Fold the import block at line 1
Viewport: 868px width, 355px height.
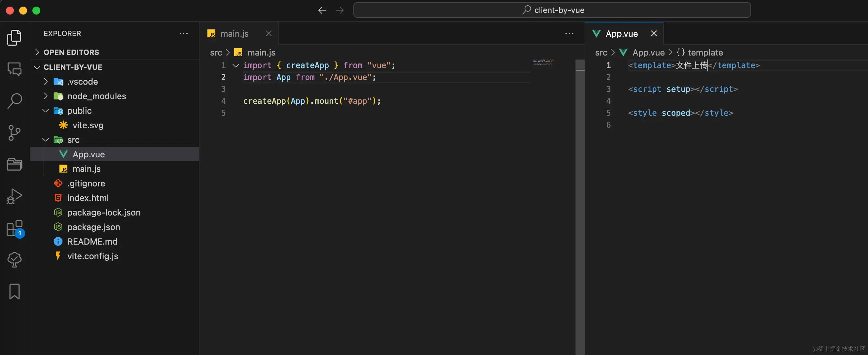[x=236, y=65]
